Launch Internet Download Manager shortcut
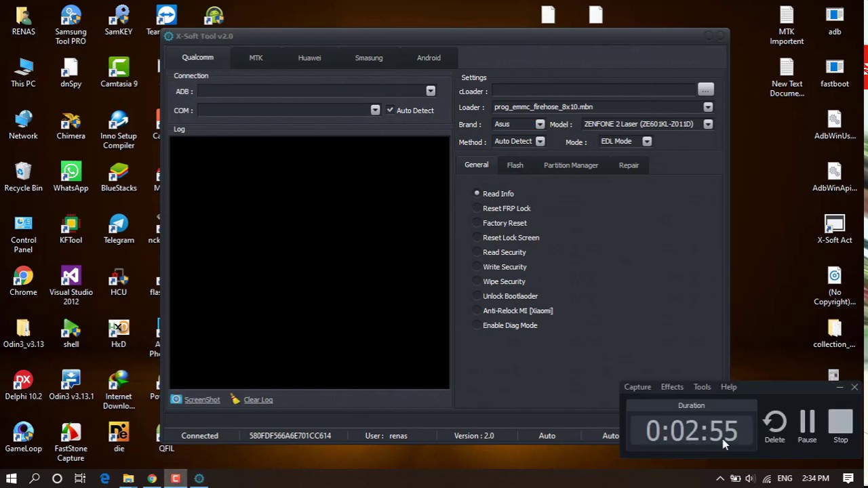 click(x=119, y=390)
